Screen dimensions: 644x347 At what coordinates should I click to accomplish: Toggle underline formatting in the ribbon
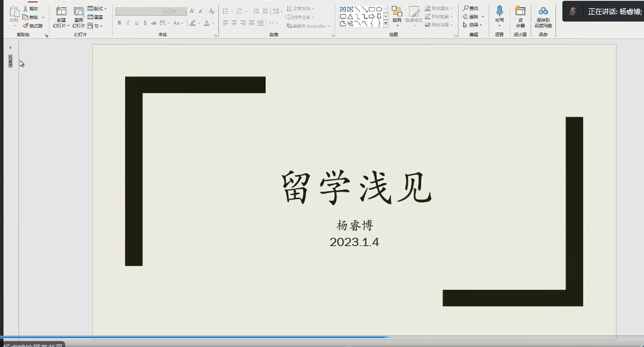[136, 23]
